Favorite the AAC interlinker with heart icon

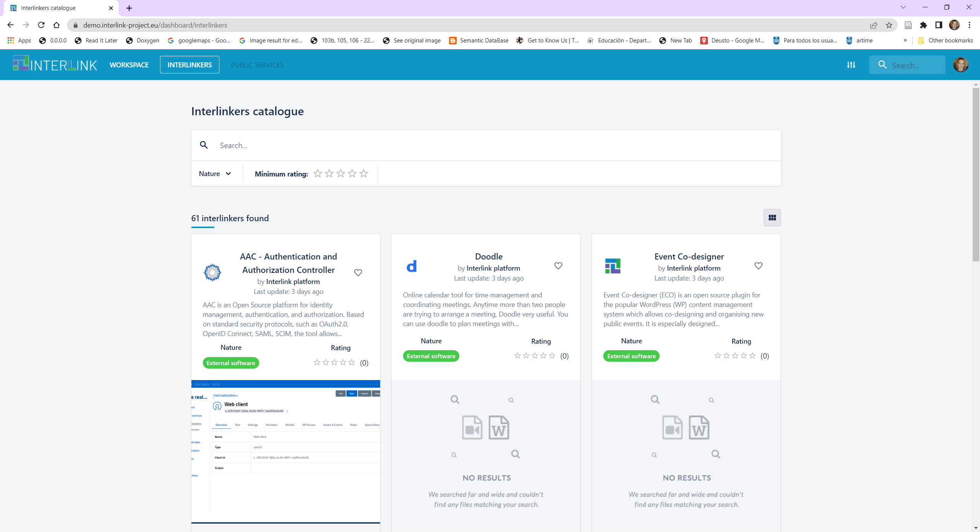358,273
